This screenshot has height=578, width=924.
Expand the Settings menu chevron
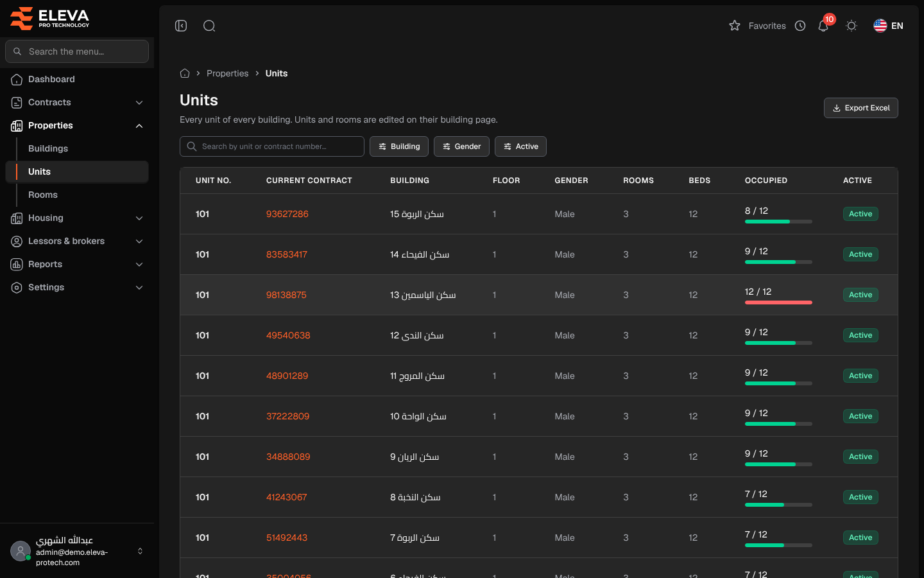click(139, 287)
